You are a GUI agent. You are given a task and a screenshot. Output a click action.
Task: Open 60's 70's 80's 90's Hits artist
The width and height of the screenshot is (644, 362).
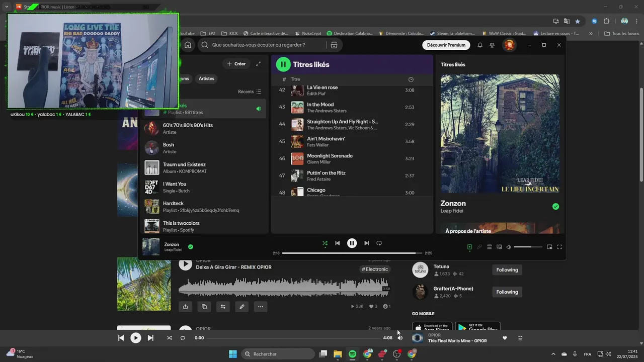[203, 128]
